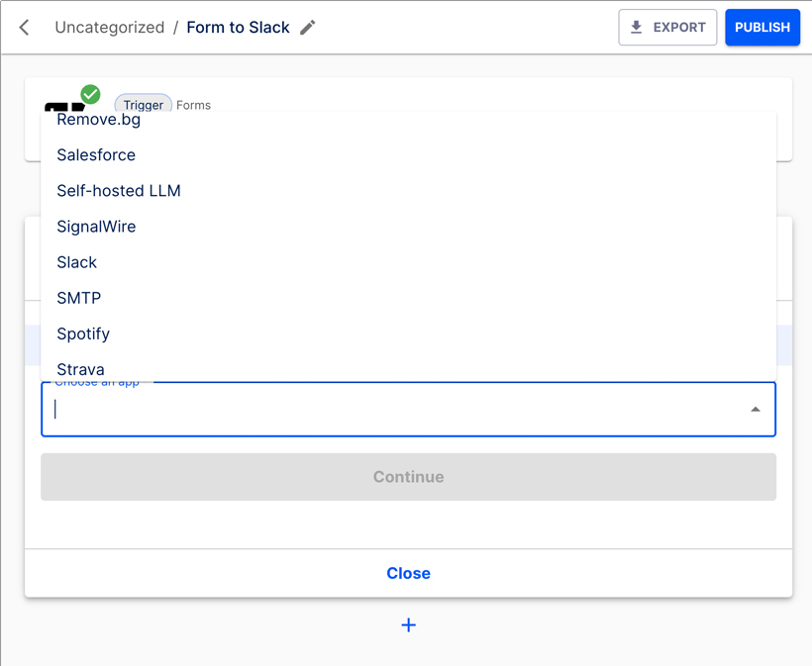Open the Uncategorized folder breadcrumb
This screenshot has width=812, height=666.
coord(110,28)
